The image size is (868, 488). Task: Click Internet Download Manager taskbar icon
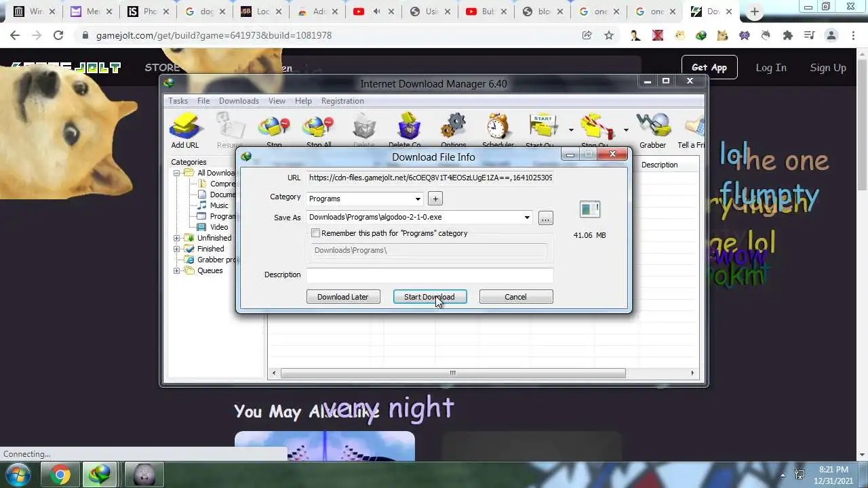pyautogui.click(x=99, y=474)
